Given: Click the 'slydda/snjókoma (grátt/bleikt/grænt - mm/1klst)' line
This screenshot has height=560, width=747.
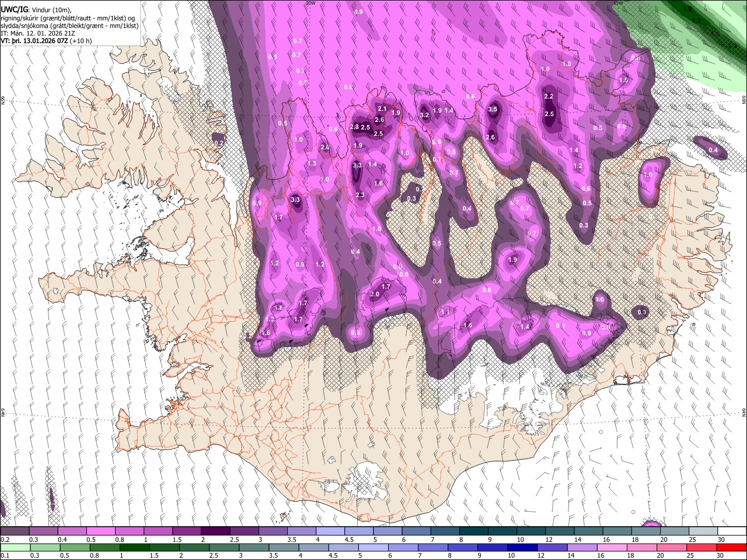Looking at the screenshot, I should click(69, 26).
